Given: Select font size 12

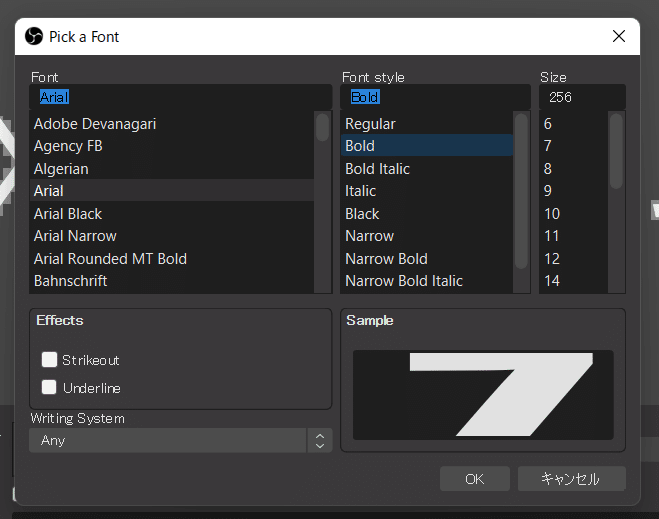Looking at the screenshot, I should (x=552, y=259).
